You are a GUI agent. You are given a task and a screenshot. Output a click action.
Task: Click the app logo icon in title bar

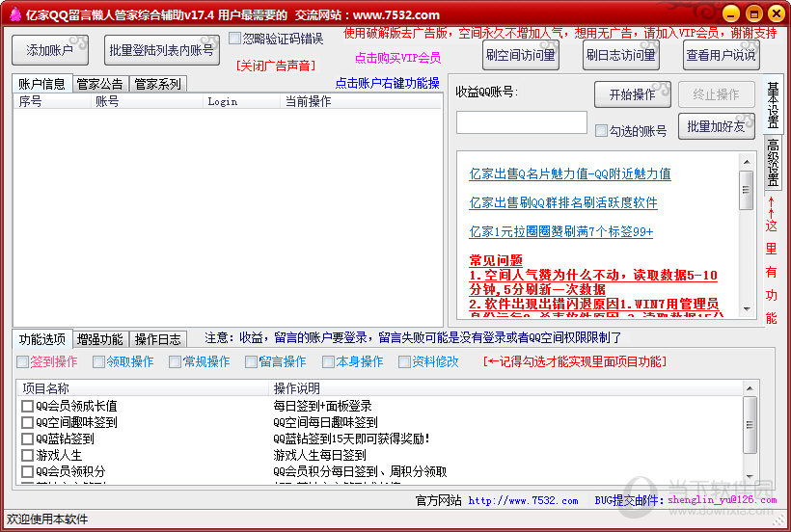pos(15,14)
